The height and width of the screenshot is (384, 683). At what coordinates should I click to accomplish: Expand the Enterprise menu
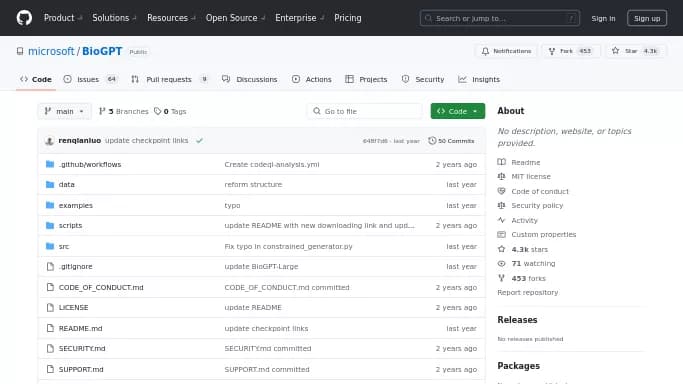click(x=300, y=18)
